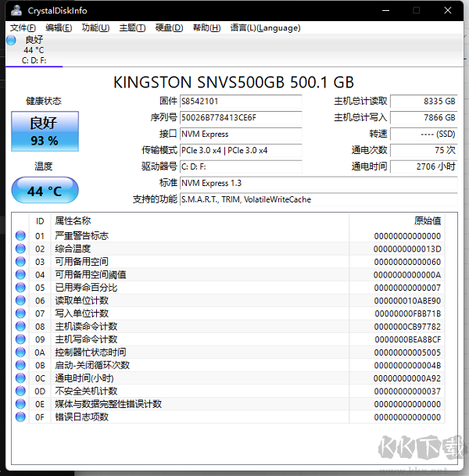Select the C: D: F: disk tab

tap(34, 50)
